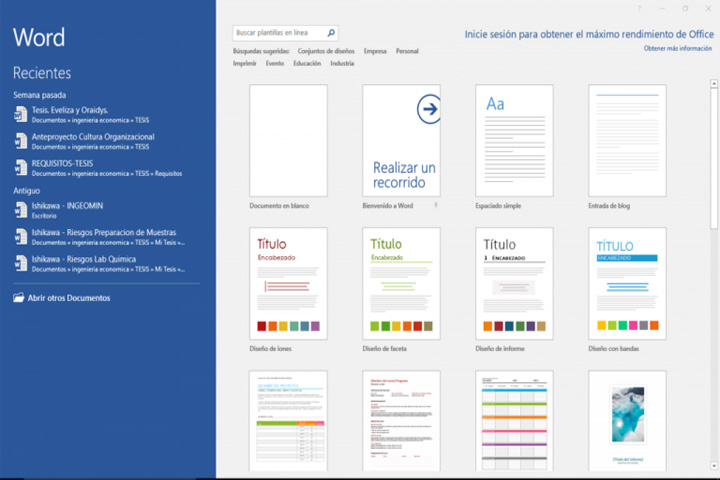The height and width of the screenshot is (480, 720).
Task: Click the Educación suggested search link
Action: point(307,63)
